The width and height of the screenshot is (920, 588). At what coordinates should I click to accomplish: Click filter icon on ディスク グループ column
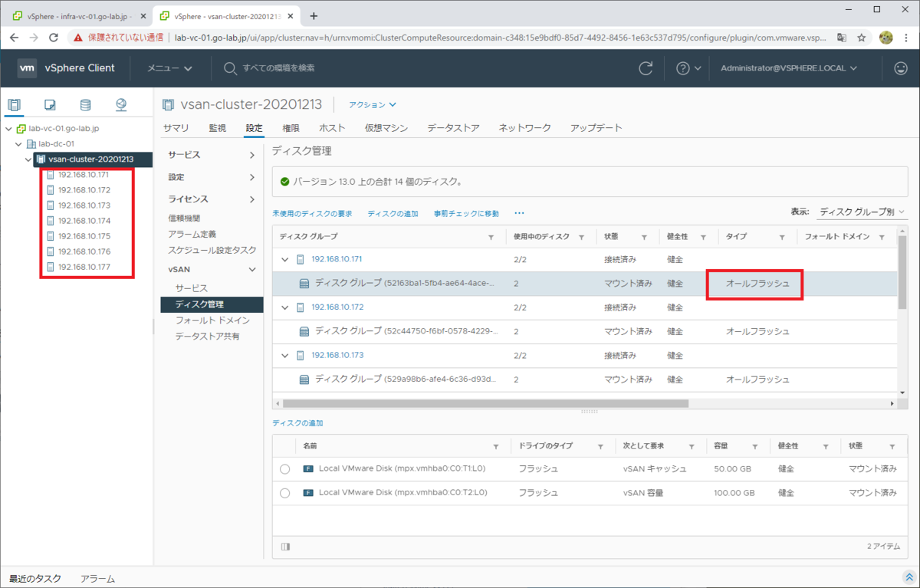tap(491, 238)
